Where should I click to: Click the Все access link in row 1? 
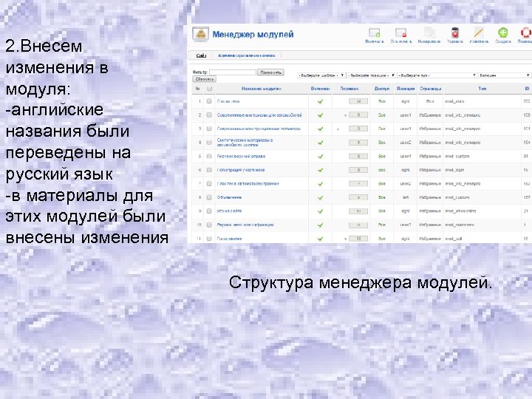[x=382, y=101]
